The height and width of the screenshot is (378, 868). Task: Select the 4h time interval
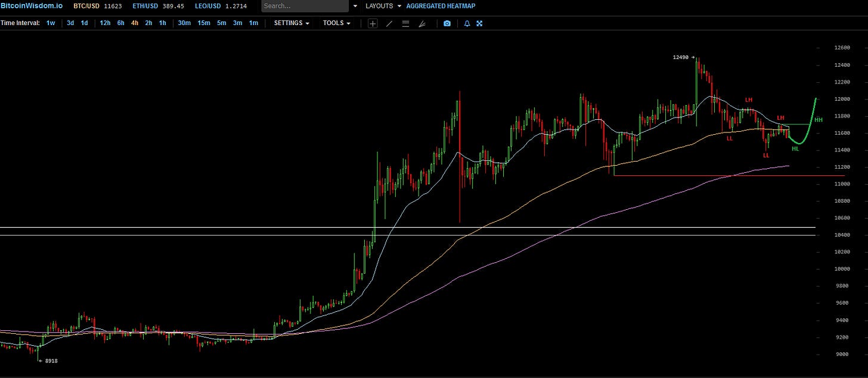[135, 23]
